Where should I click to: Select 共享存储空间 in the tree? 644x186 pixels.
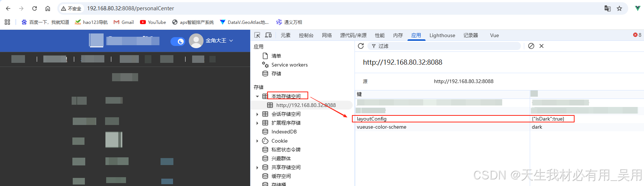point(286,167)
